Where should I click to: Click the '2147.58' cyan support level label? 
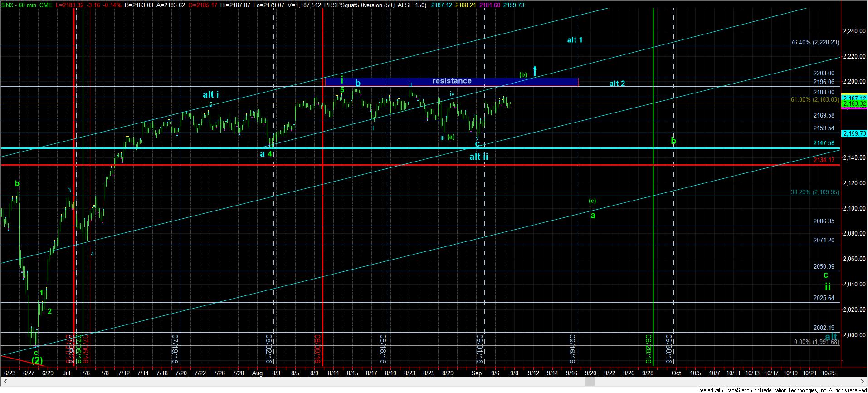tap(824, 143)
